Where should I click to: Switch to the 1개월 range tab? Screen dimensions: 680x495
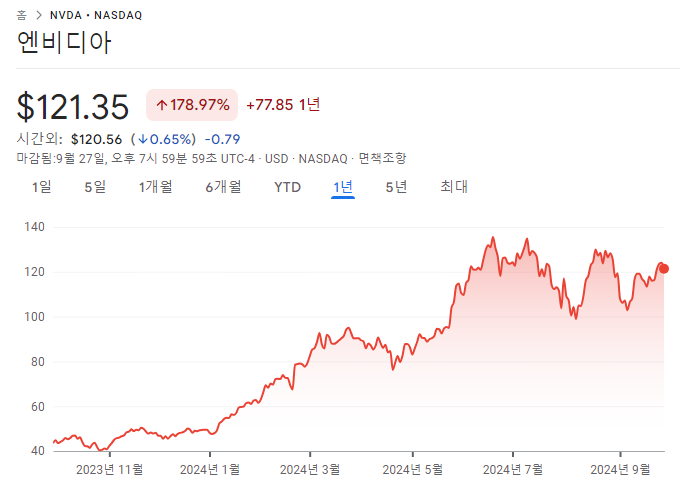155,187
